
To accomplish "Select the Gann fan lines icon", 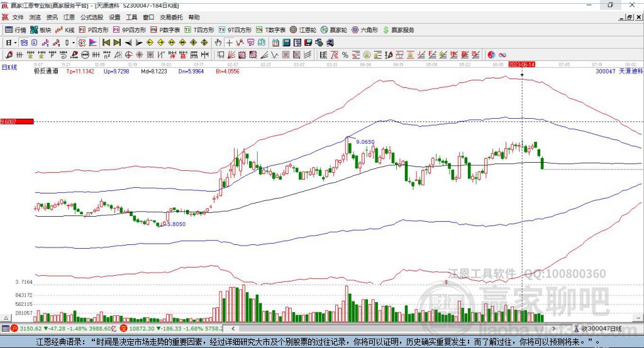I will point(231,55).
